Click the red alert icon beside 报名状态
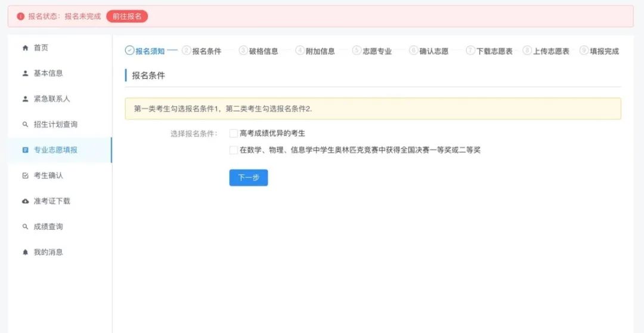644x333 pixels. 20,17
